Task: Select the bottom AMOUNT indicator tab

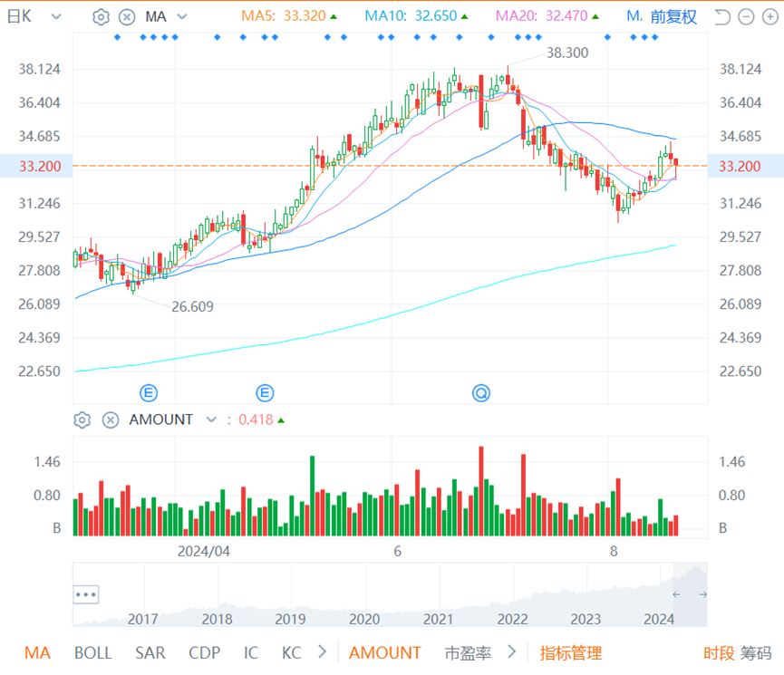Action: [x=385, y=653]
